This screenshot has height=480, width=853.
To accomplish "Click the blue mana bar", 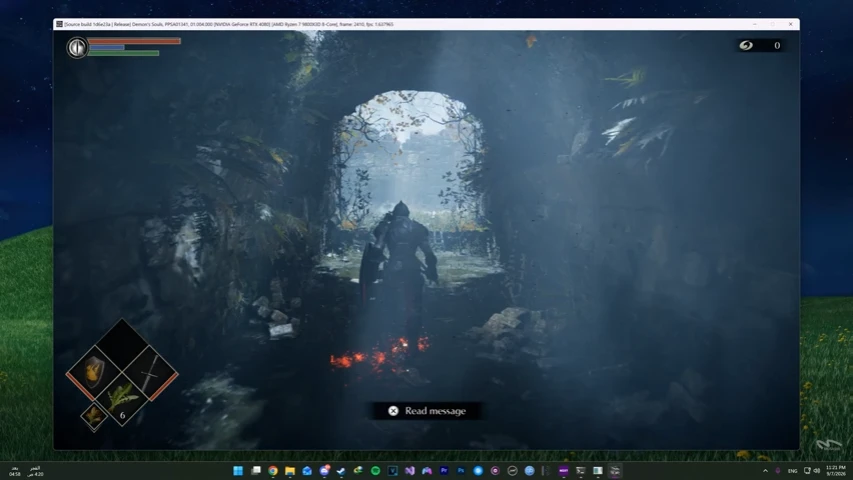I will (x=107, y=47).
